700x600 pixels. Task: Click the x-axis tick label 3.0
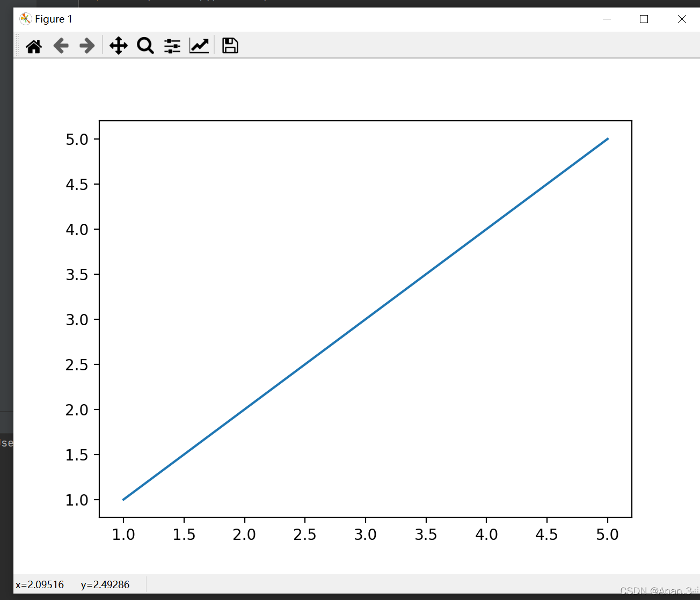[x=366, y=535]
